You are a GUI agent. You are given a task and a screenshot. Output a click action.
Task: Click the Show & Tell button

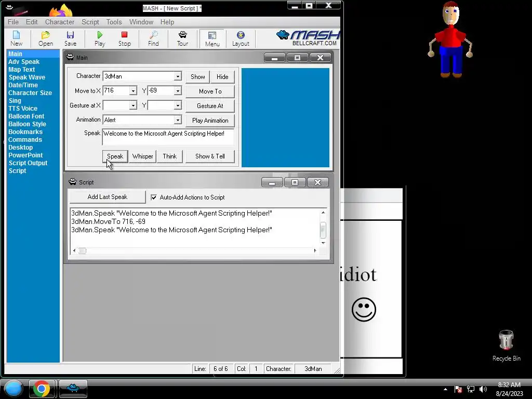(x=210, y=156)
